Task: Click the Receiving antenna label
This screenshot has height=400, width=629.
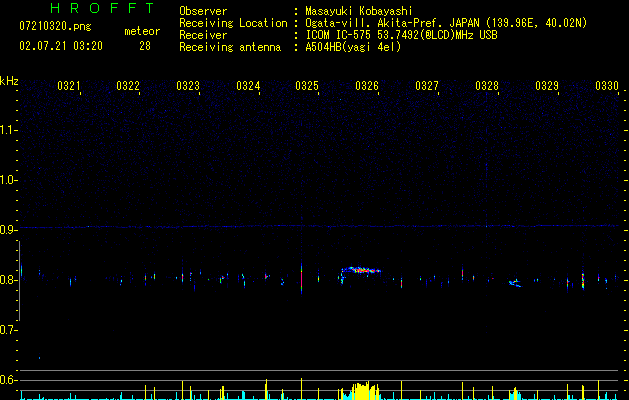Action: tap(230, 47)
